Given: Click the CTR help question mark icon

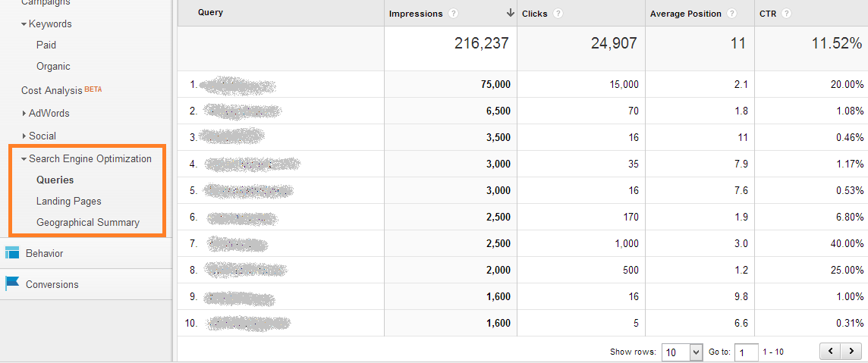Looking at the screenshot, I should tap(787, 14).
